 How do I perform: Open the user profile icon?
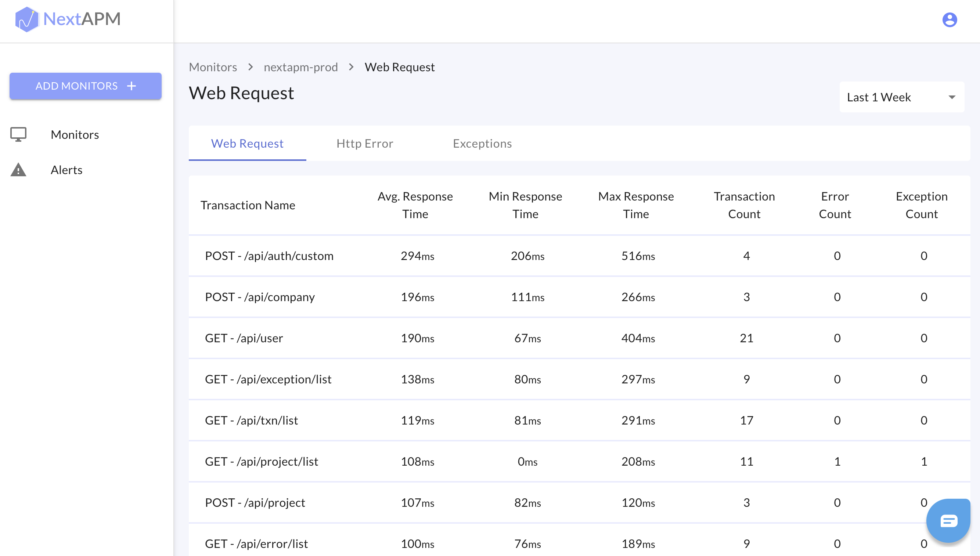coord(950,19)
